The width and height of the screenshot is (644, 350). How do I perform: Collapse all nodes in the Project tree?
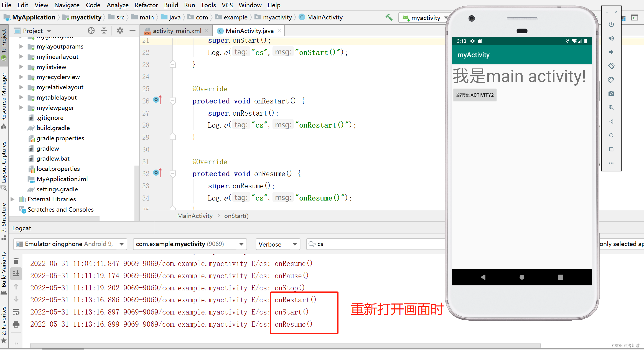[x=104, y=31]
